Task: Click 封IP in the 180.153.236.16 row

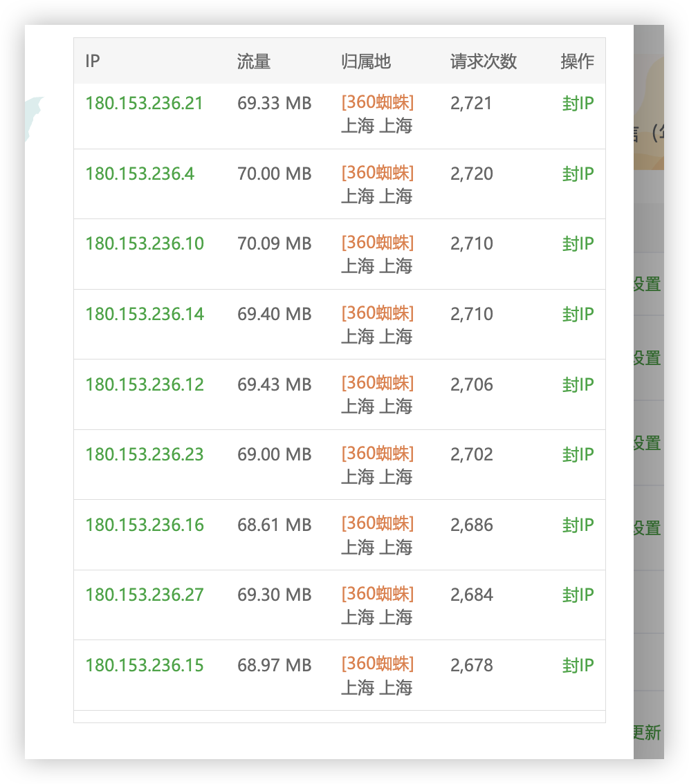Action: click(578, 525)
